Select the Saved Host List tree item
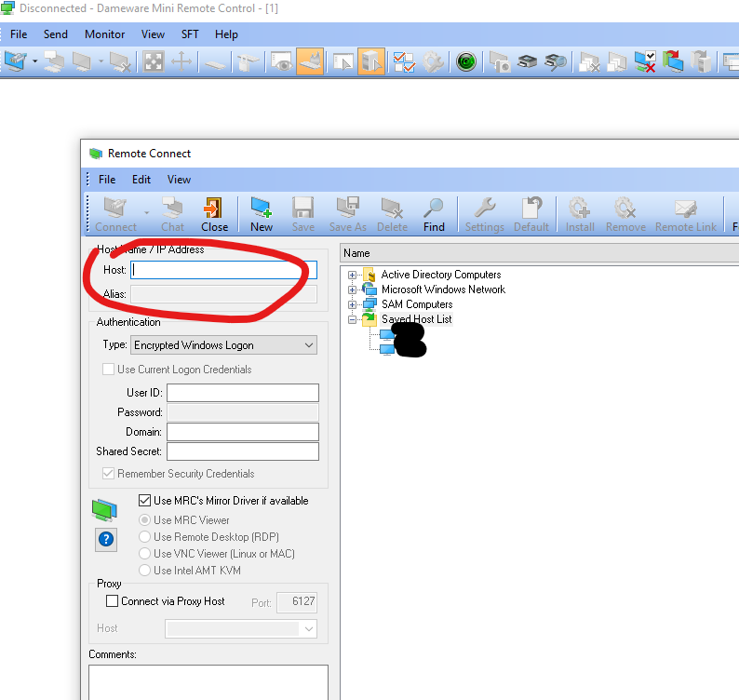 (417, 319)
